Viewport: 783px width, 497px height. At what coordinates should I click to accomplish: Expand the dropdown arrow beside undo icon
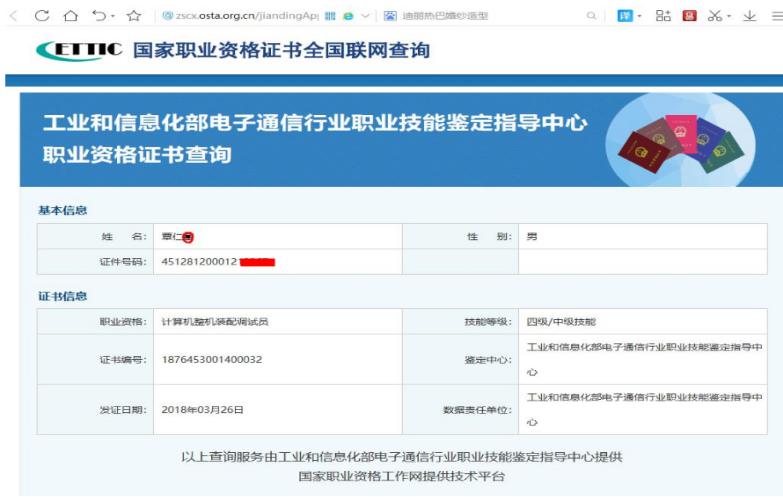pos(112,17)
